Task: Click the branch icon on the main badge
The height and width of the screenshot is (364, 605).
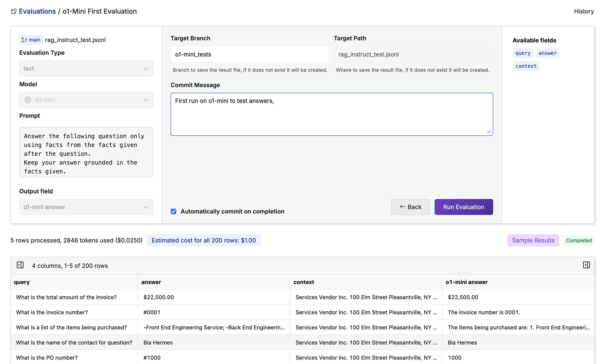Action: click(25, 39)
